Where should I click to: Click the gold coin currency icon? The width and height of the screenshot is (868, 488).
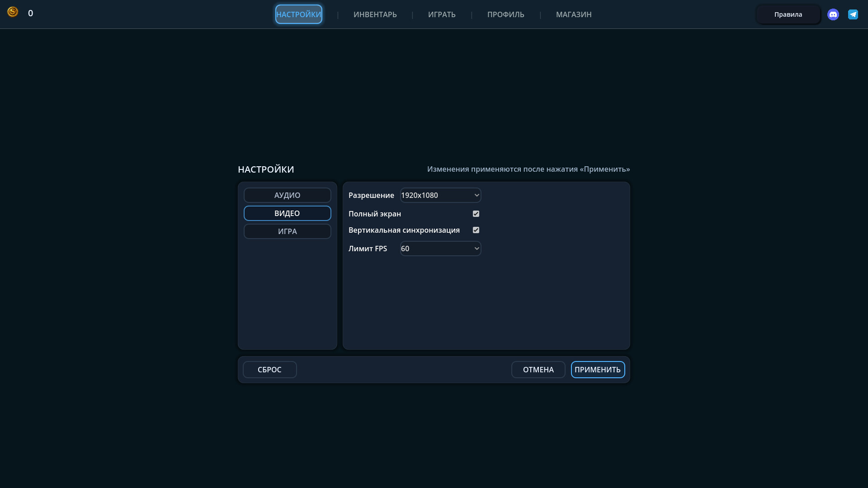[x=13, y=12]
